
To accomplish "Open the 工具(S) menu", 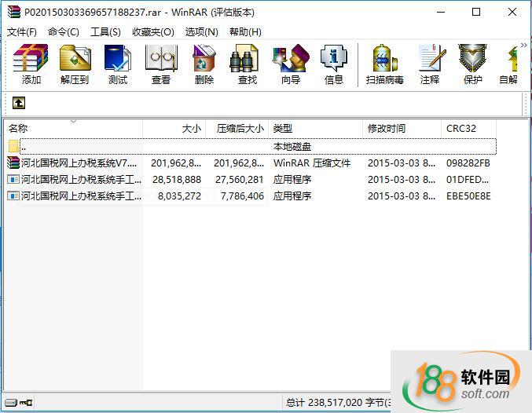I will (105, 32).
